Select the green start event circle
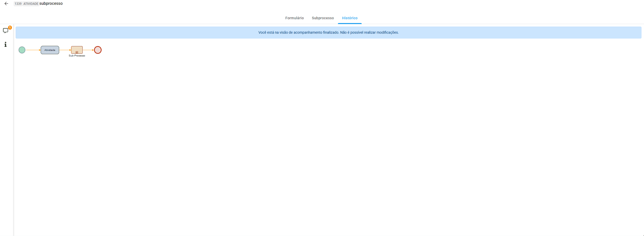This screenshot has width=644, height=236. tap(22, 50)
